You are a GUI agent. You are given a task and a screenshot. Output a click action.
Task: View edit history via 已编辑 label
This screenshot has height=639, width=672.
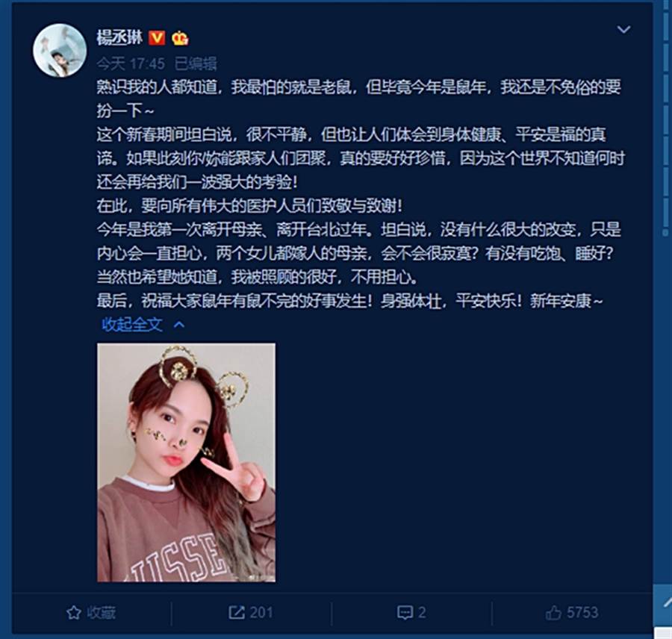[196, 64]
